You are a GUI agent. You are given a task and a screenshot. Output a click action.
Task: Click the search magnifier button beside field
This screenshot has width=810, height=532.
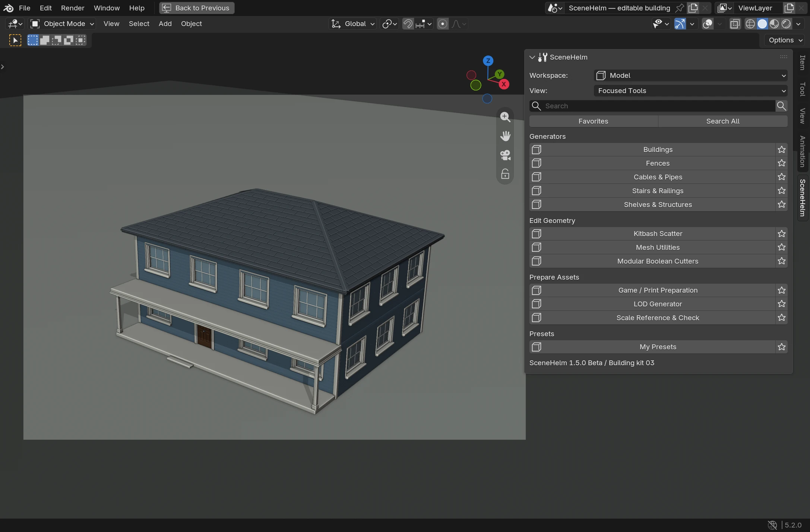pos(782,106)
